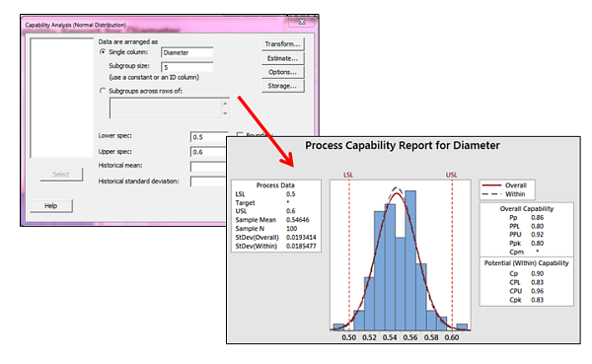
Task: Click the Help button
Action: tap(51, 206)
